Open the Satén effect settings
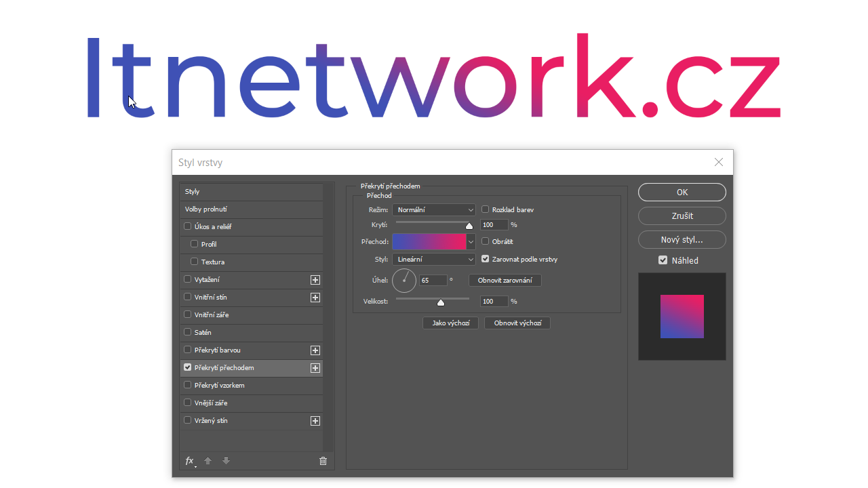868x488 pixels. coord(251,333)
